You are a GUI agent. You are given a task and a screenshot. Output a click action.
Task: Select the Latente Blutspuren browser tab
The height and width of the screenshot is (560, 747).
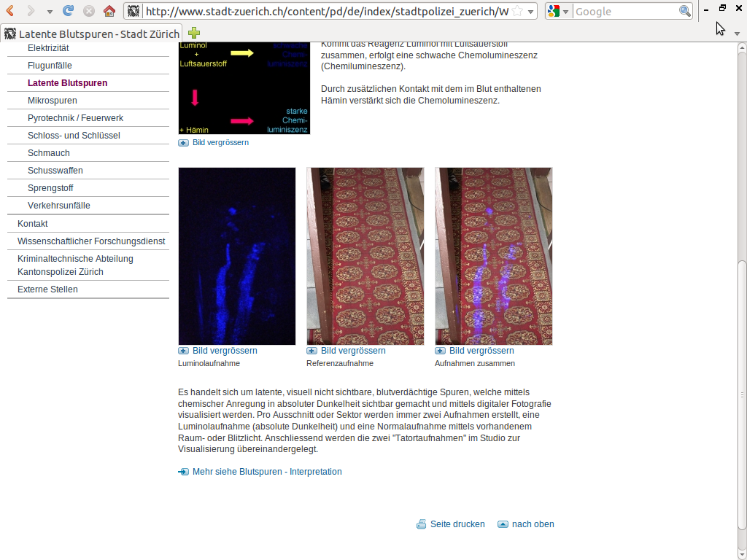tap(91, 34)
